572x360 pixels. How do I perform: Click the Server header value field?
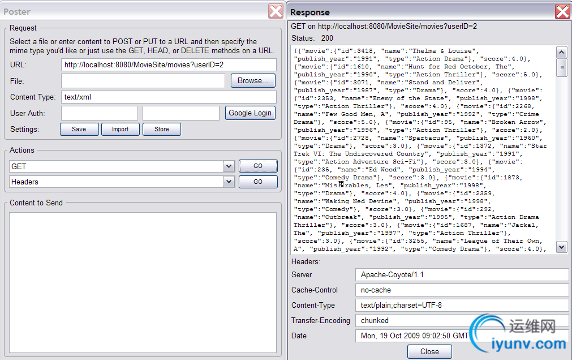click(x=461, y=275)
